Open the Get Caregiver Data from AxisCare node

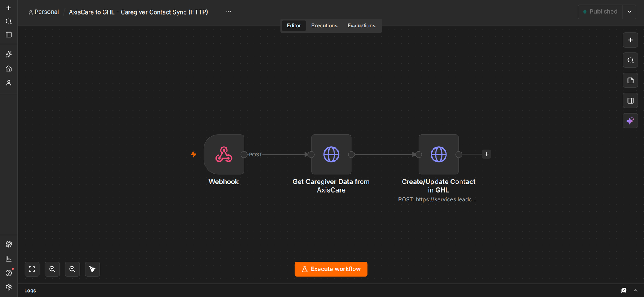click(331, 154)
